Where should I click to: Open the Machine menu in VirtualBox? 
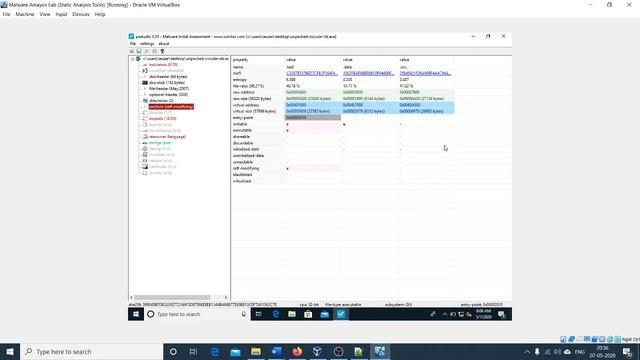pos(25,14)
